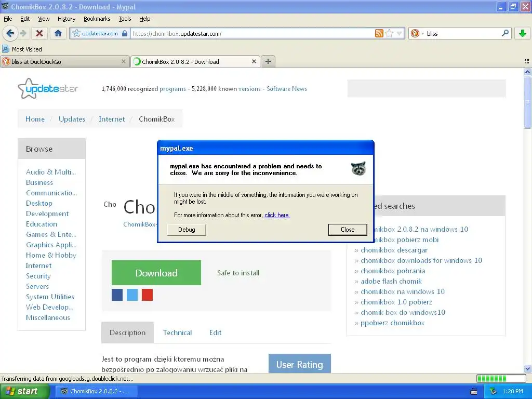Open the Home page via house icon
This screenshot has width=532, height=399.
[x=58, y=33]
